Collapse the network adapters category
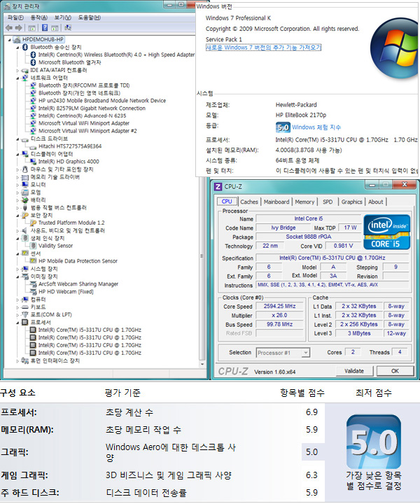This screenshot has width=420, height=504. pos(17,78)
